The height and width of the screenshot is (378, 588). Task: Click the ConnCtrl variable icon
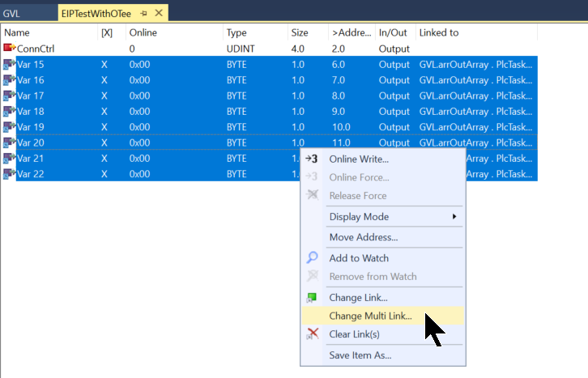tap(10, 49)
